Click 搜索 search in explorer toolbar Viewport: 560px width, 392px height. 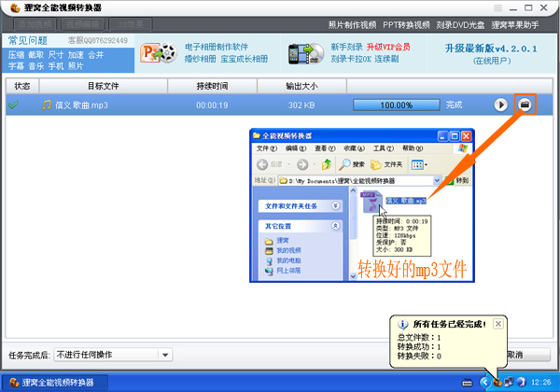point(352,164)
